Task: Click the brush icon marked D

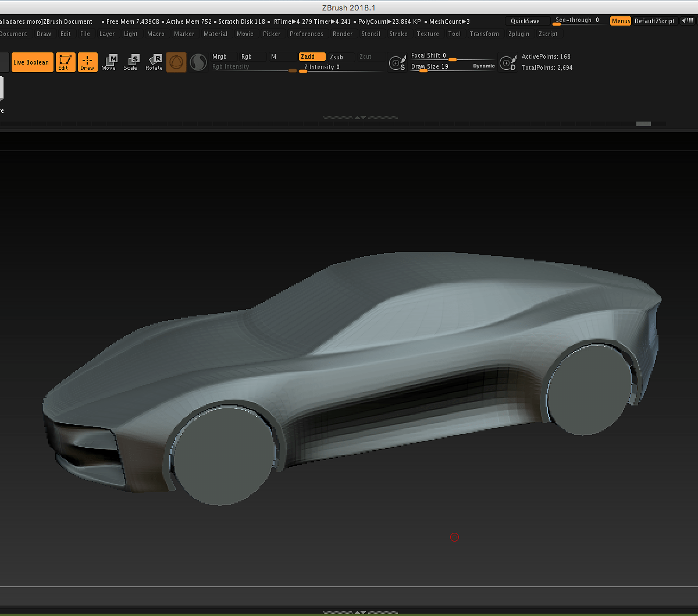Action: point(508,62)
